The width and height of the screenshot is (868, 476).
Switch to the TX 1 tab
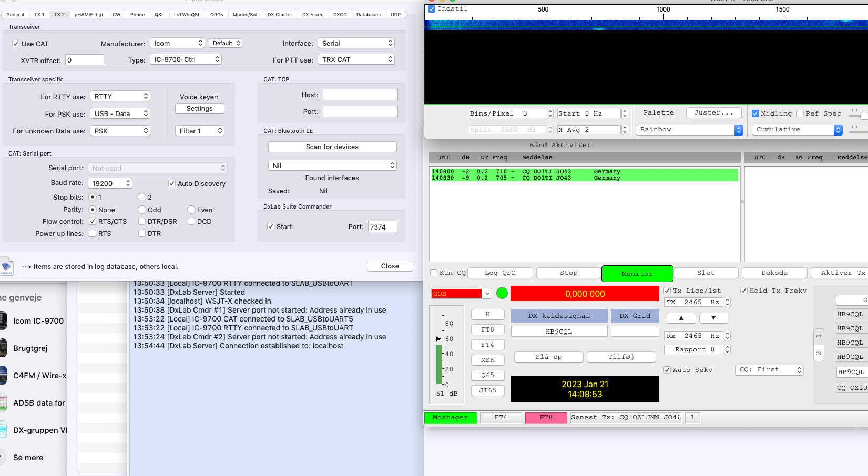(x=39, y=15)
